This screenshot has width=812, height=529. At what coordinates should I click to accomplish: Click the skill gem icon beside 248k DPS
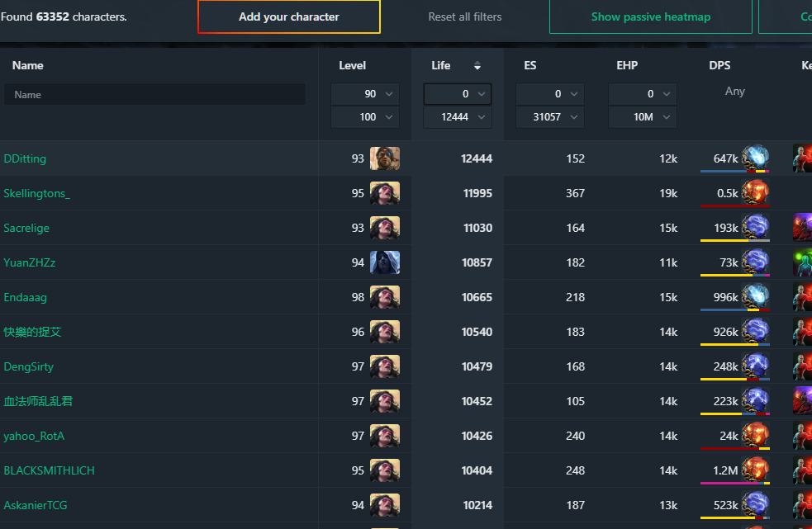[x=755, y=365]
